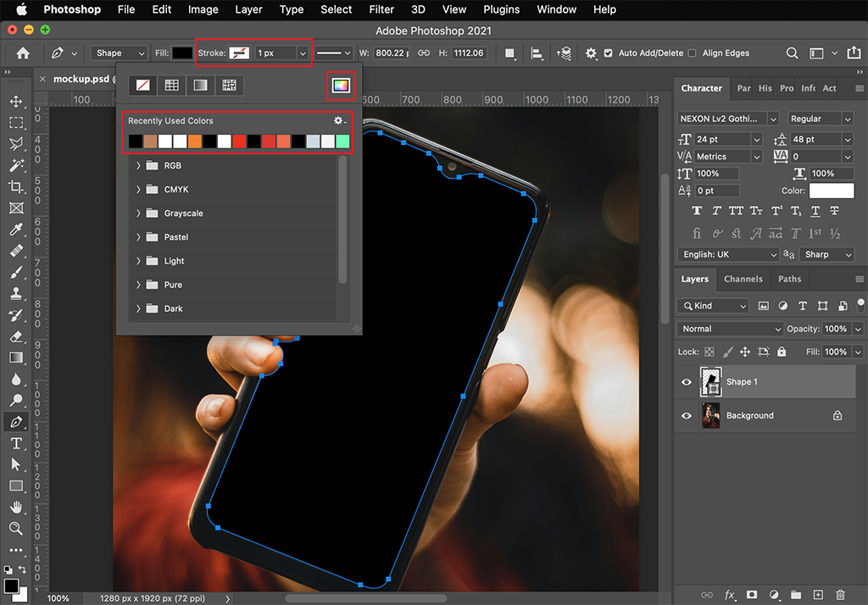The height and width of the screenshot is (605, 868).
Task: Select the Path Selection tool
Action: 16,464
